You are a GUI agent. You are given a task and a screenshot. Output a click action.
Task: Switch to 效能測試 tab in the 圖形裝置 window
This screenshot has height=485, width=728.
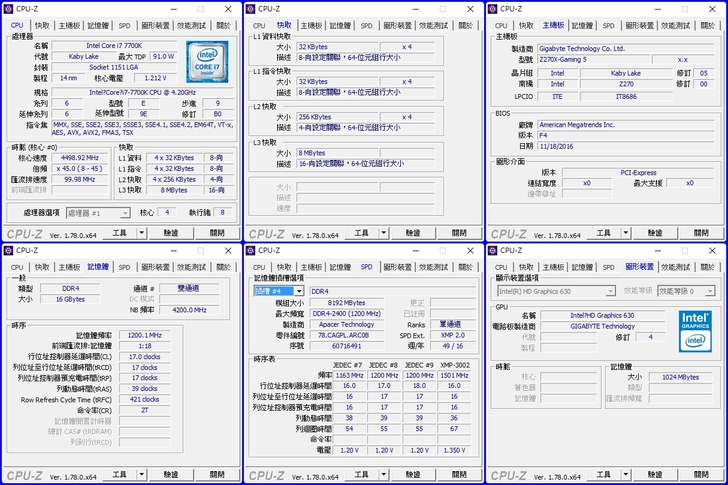pyautogui.click(x=676, y=267)
